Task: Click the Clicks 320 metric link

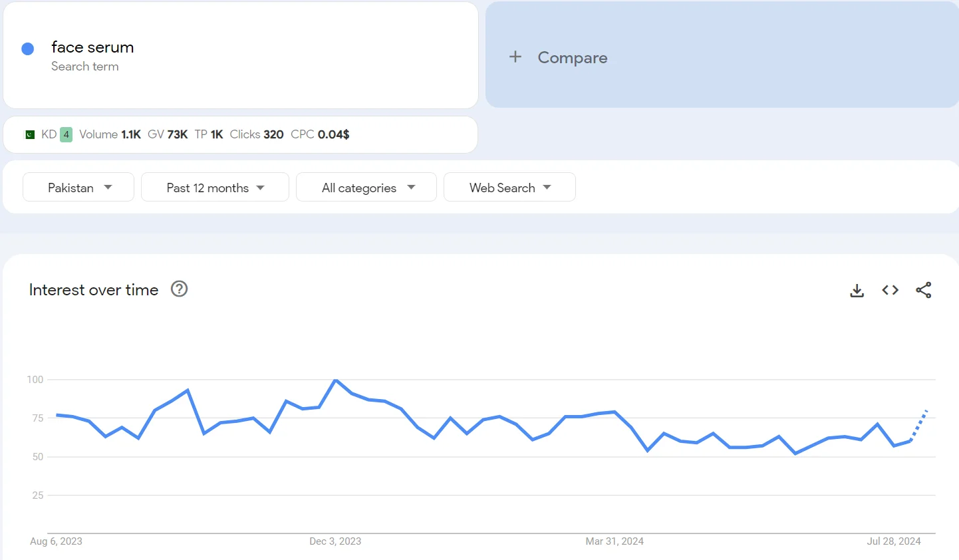Action: [x=257, y=134]
